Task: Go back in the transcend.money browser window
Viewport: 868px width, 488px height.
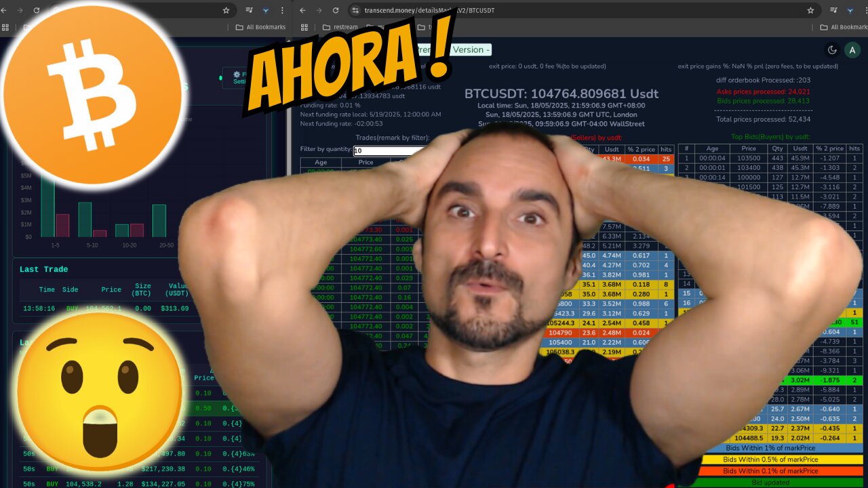Action: (x=302, y=11)
